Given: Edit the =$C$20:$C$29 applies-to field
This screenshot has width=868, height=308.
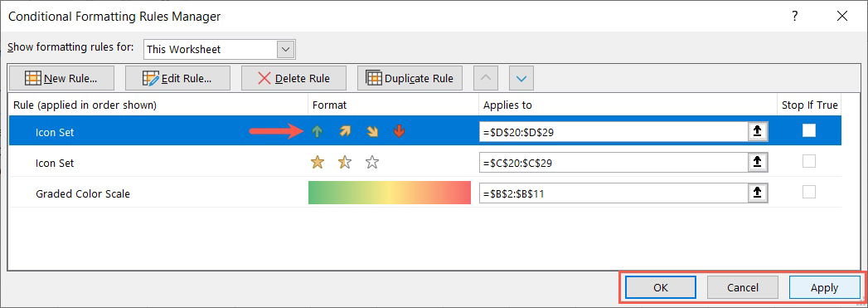Looking at the screenshot, I should 614,163.
